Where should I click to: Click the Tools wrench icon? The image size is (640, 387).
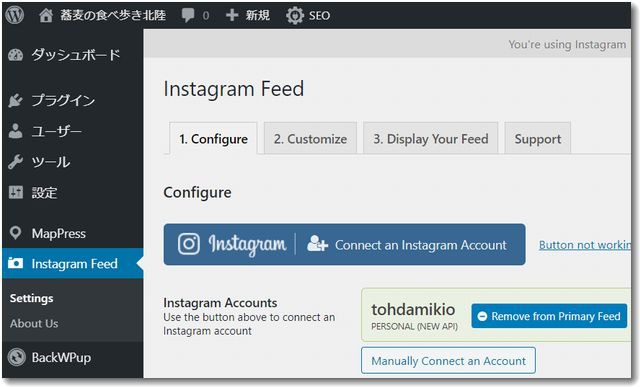tap(16, 162)
